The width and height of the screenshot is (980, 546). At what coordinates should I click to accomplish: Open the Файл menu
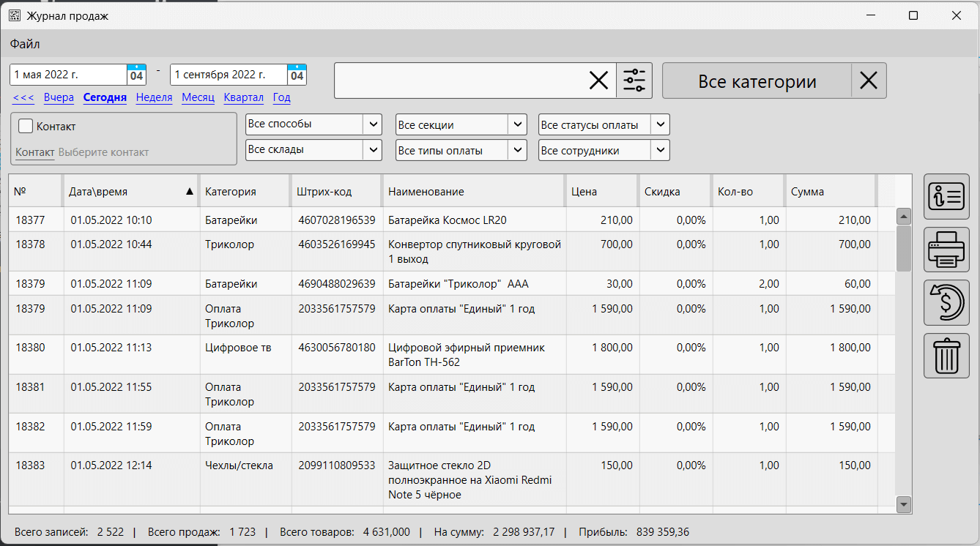click(25, 44)
